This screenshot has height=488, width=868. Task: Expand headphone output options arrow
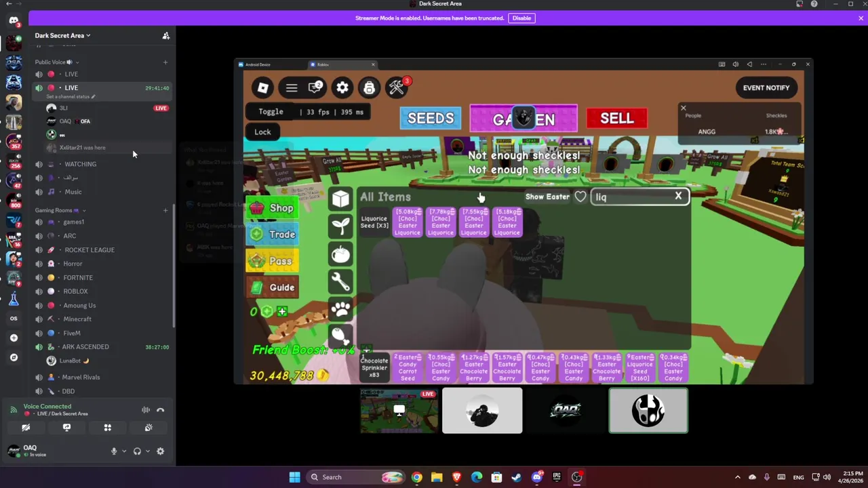[147, 451]
